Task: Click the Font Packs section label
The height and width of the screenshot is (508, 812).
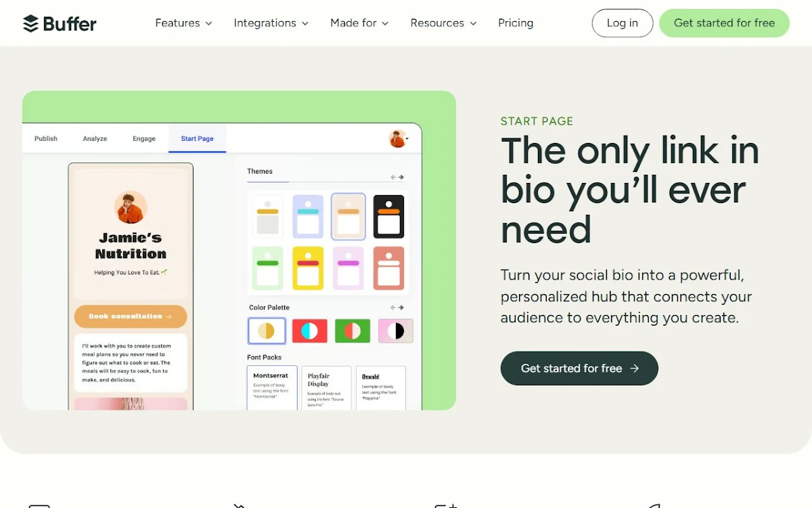Action: click(x=265, y=357)
